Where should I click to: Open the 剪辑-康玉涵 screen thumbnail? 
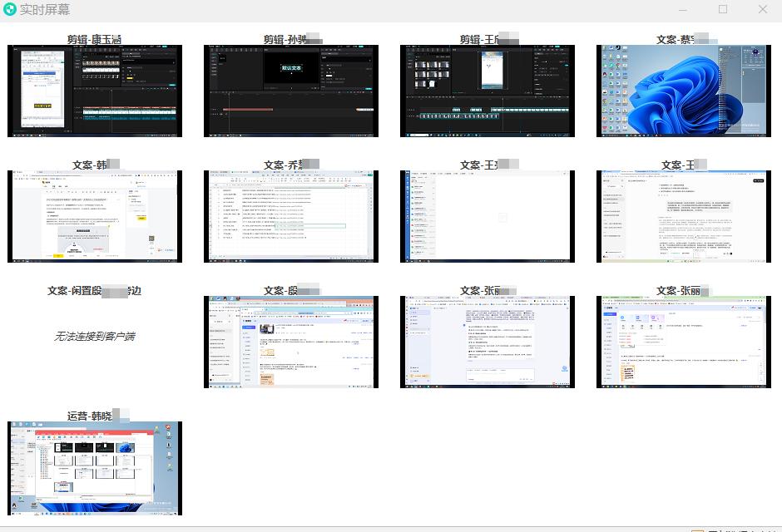95,91
